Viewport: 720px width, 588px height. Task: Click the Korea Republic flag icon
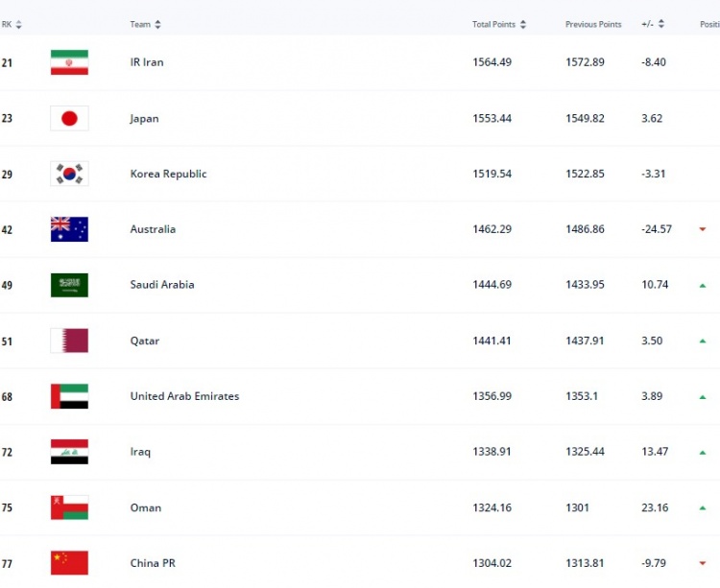coord(69,174)
